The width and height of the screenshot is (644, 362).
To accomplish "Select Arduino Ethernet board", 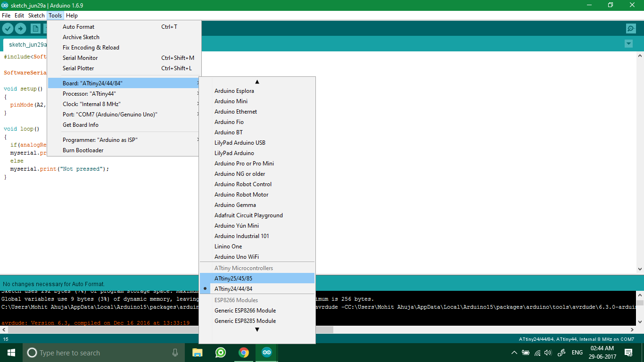I will [257, 112].
